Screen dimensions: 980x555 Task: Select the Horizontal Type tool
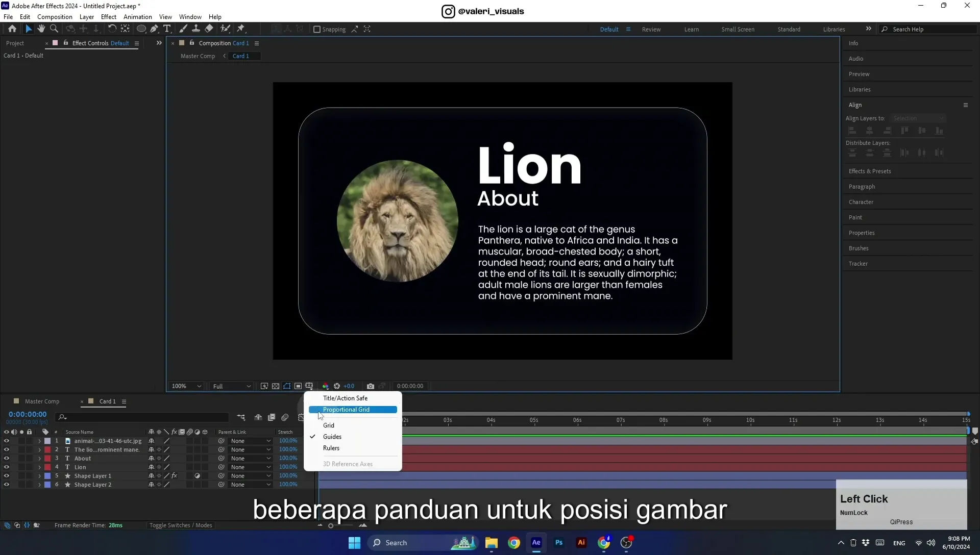pyautogui.click(x=167, y=29)
